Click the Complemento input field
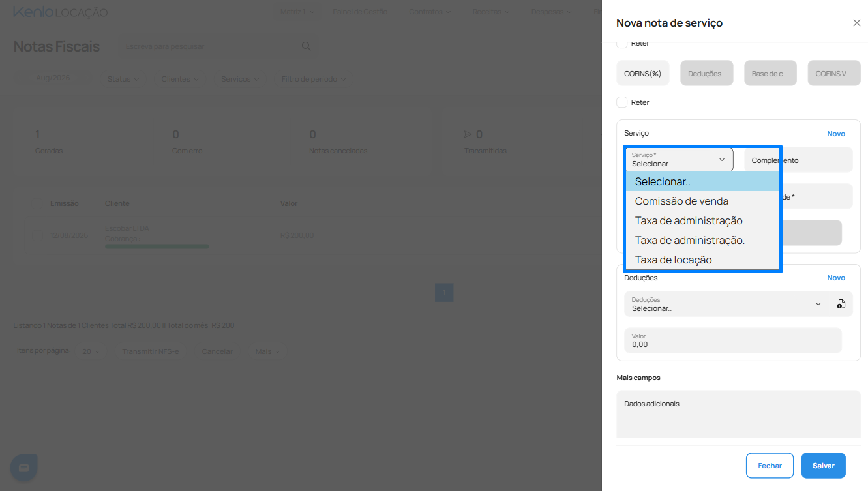868x491 pixels. coord(798,160)
